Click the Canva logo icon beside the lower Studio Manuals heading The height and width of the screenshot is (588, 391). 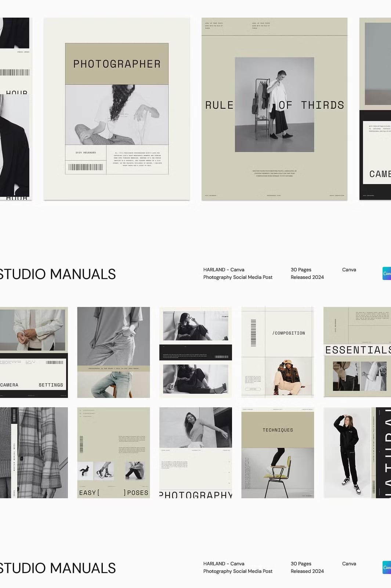point(387,567)
